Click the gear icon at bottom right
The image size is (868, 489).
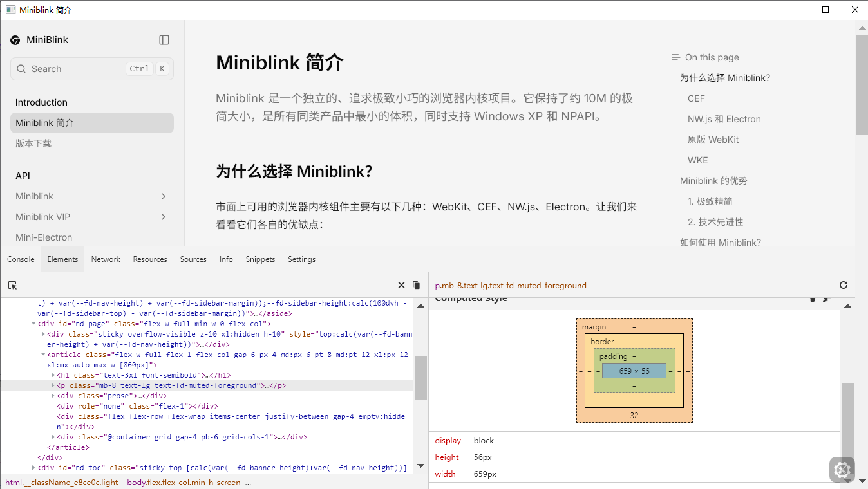[x=842, y=470]
